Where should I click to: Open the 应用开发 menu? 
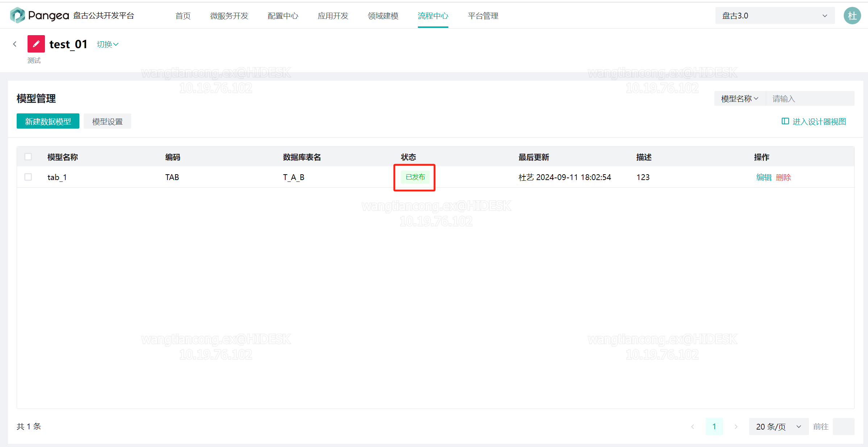pos(333,16)
